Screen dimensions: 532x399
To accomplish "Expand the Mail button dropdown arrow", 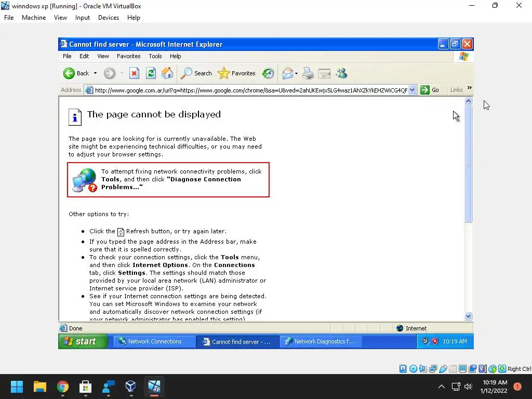I will click(296, 73).
